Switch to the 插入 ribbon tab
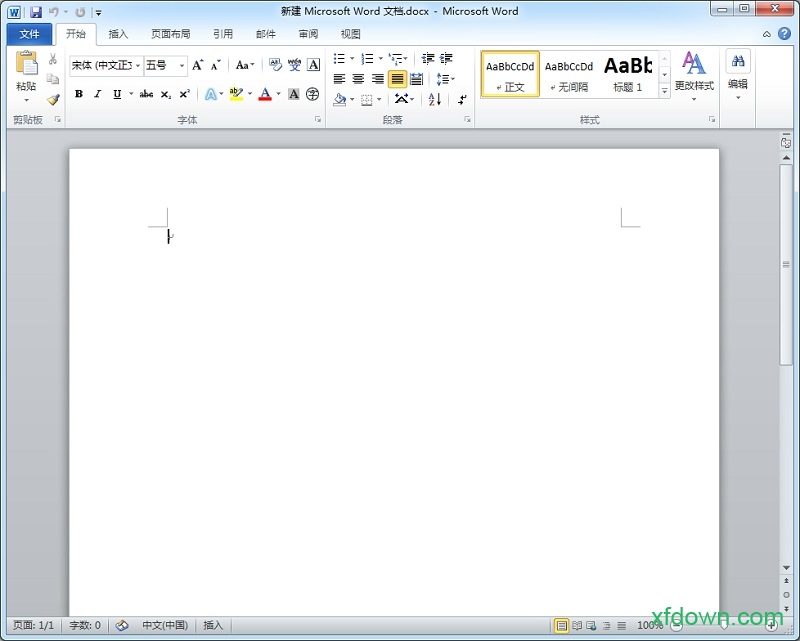 (118, 34)
